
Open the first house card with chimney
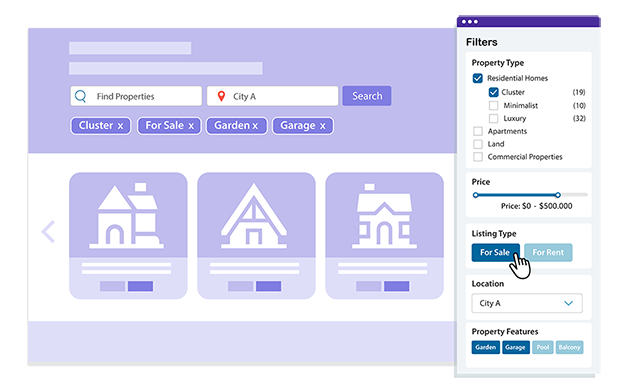[x=128, y=236]
